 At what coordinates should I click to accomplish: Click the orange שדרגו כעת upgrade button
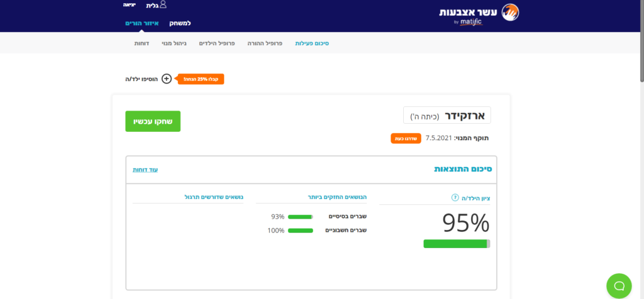tap(406, 138)
